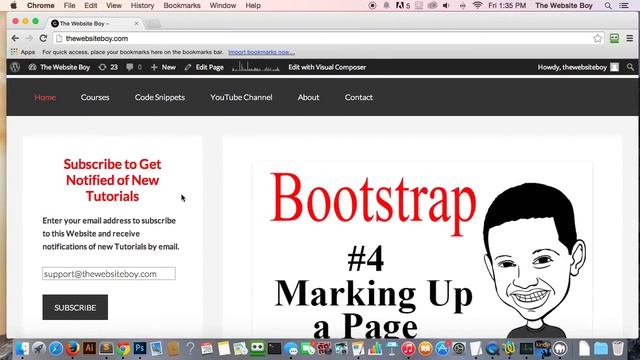This screenshot has width=640, height=360.
Task: Open the Chrome application menu
Action: [x=40, y=5]
